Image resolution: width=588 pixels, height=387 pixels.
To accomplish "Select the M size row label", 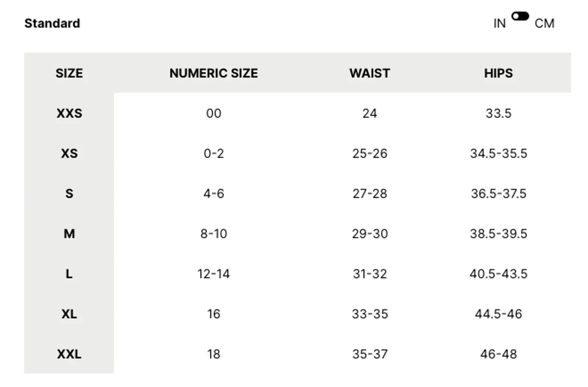I will point(69,234).
